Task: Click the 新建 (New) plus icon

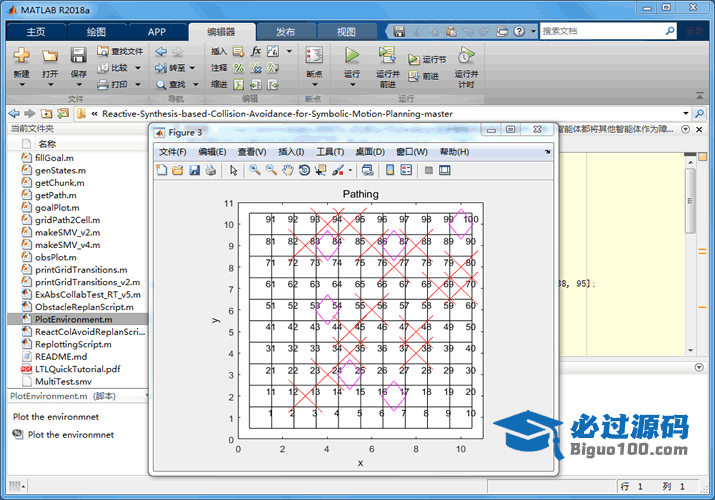Action: [21, 55]
